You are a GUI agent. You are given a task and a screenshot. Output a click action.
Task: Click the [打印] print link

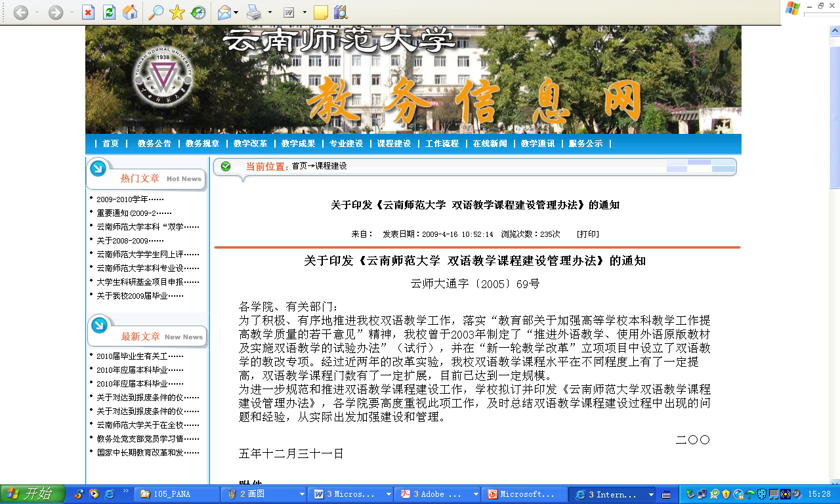coord(587,234)
